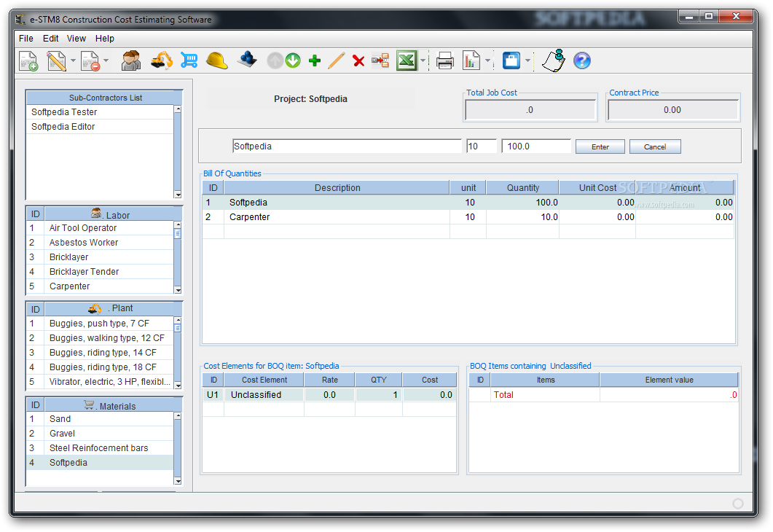
Task: Click the red Total row in BOQ Items
Action: coord(603,394)
